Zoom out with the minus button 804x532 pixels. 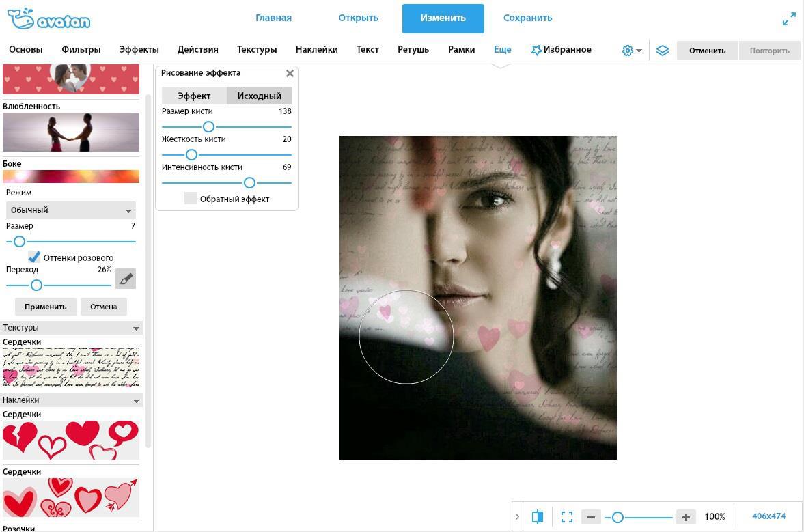coord(591,517)
